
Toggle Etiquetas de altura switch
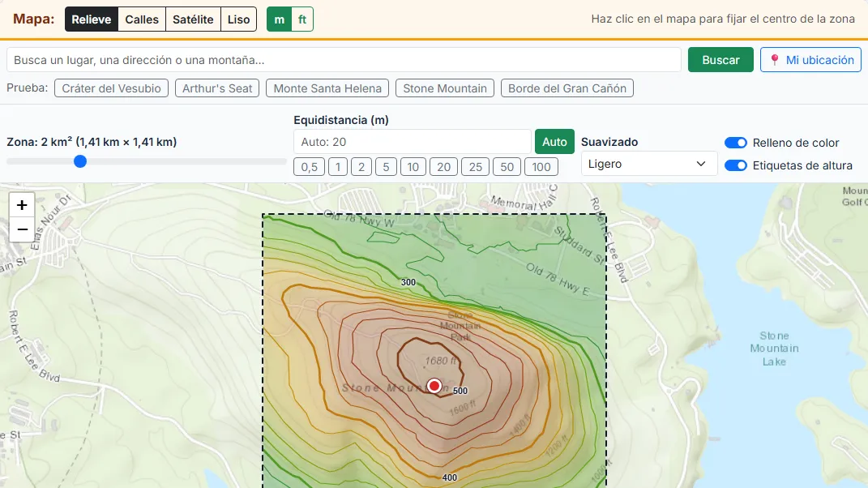pyautogui.click(x=736, y=165)
